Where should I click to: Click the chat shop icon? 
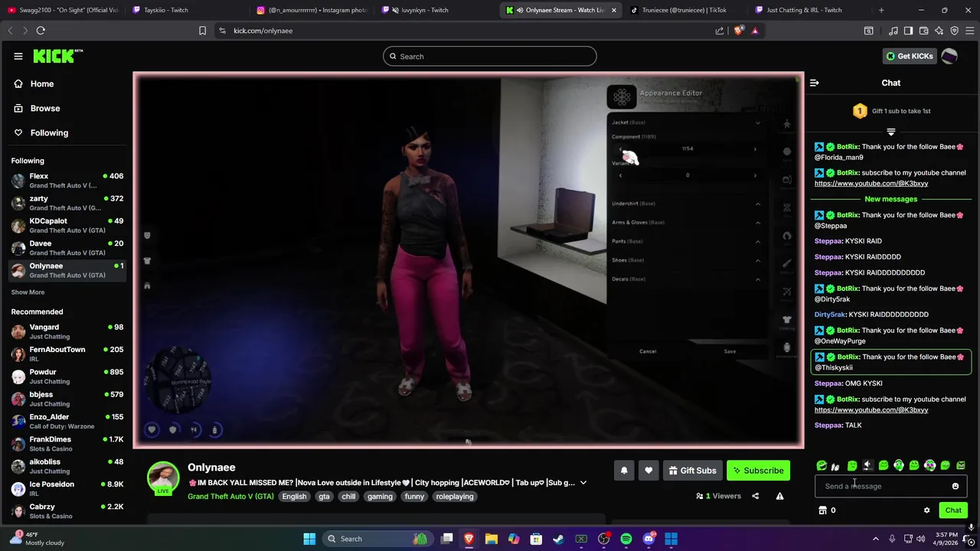click(x=822, y=510)
